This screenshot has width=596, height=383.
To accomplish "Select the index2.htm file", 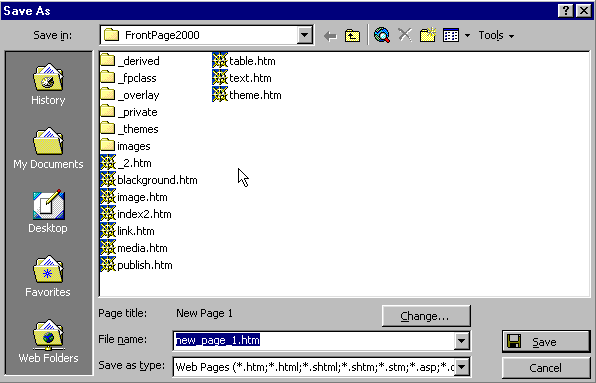I will click(136, 214).
